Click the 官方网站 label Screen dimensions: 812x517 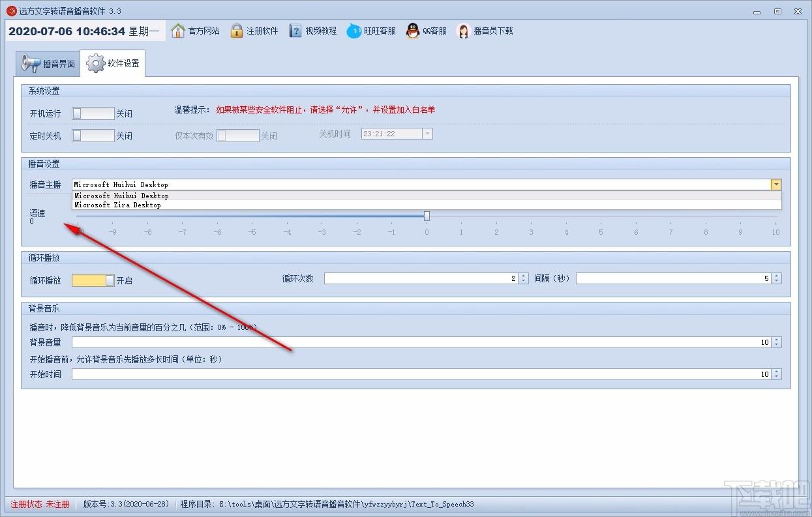pos(204,31)
